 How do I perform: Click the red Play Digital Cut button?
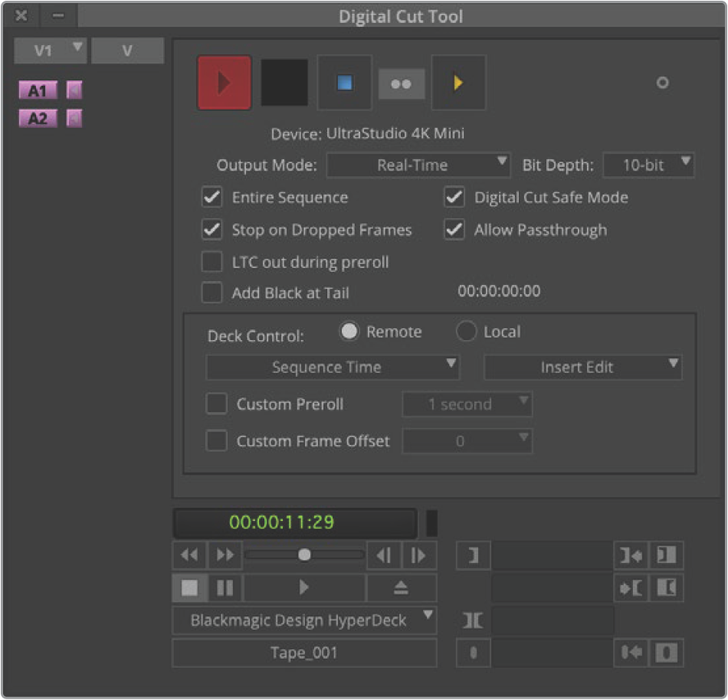[224, 83]
